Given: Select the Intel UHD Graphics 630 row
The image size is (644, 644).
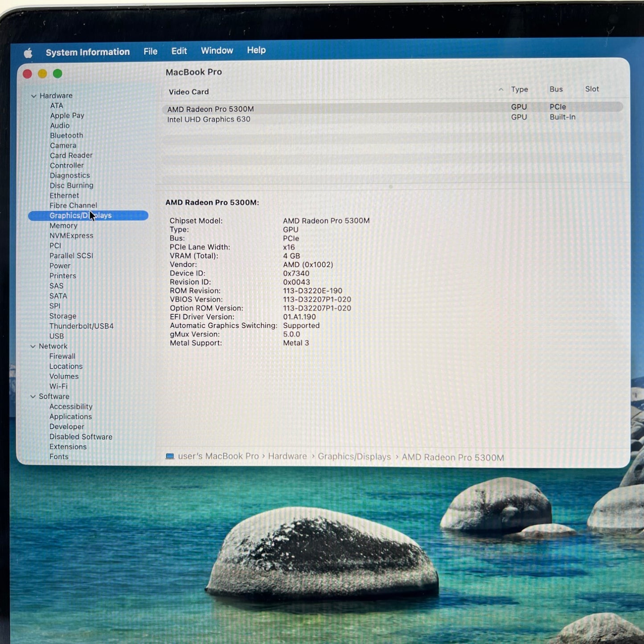Looking at the screenshot, I should click(x=392, y=119).
